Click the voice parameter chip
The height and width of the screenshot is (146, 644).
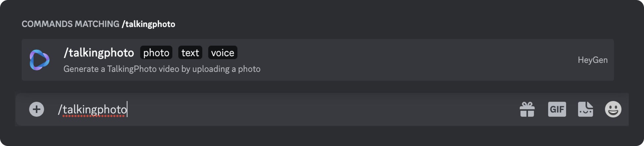223,53
